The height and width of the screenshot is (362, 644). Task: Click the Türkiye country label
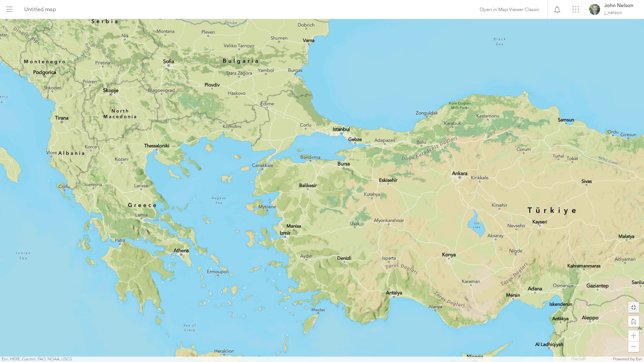pyautogui.click(x=552, y=210)
